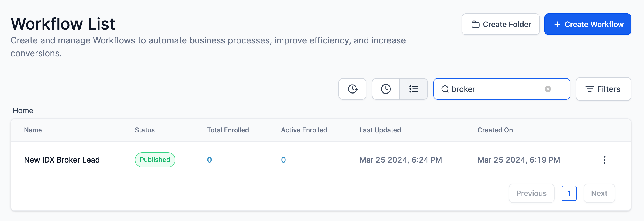Image resolution: width=644 pixels, height=221 pixels.
Task: Focus the broker search field
Action: 496,89
